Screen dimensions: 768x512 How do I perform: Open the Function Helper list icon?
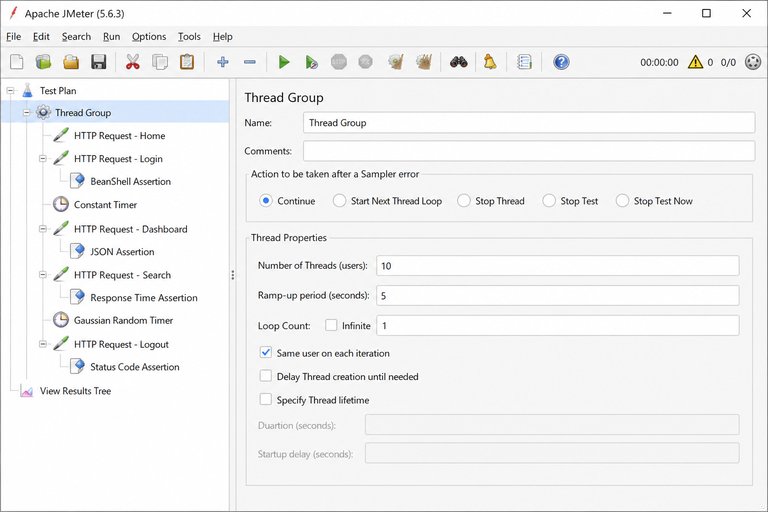[524, 62]
